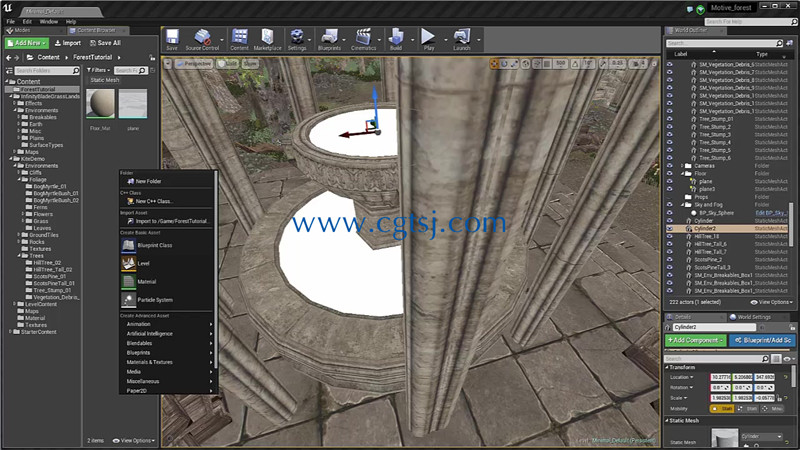Expand the StarterContent folder

click(x=11, y=332)
